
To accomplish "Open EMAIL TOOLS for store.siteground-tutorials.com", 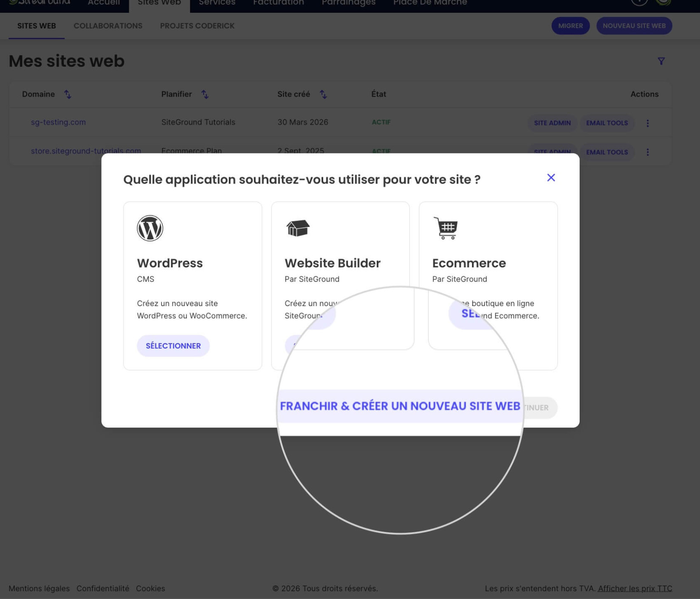I will click(607, 152).
